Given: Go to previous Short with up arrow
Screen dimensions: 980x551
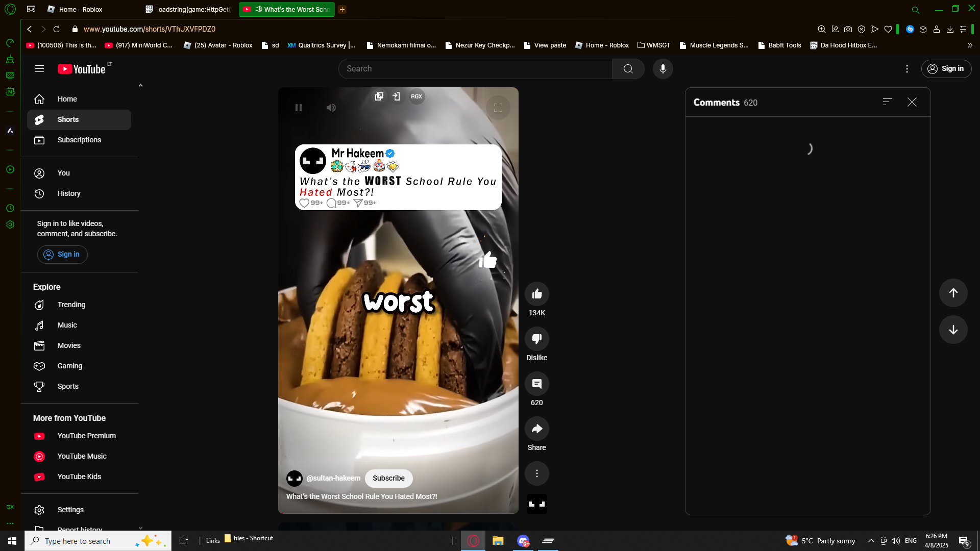Looking at the screenshot, I should (x=953, y=293).
